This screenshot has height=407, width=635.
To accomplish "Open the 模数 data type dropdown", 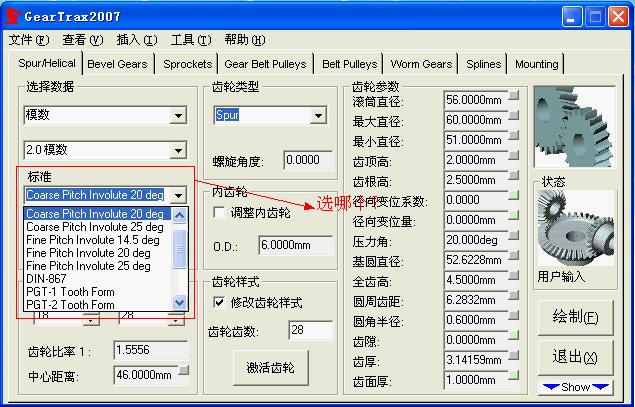I will (x=178, y=116).
